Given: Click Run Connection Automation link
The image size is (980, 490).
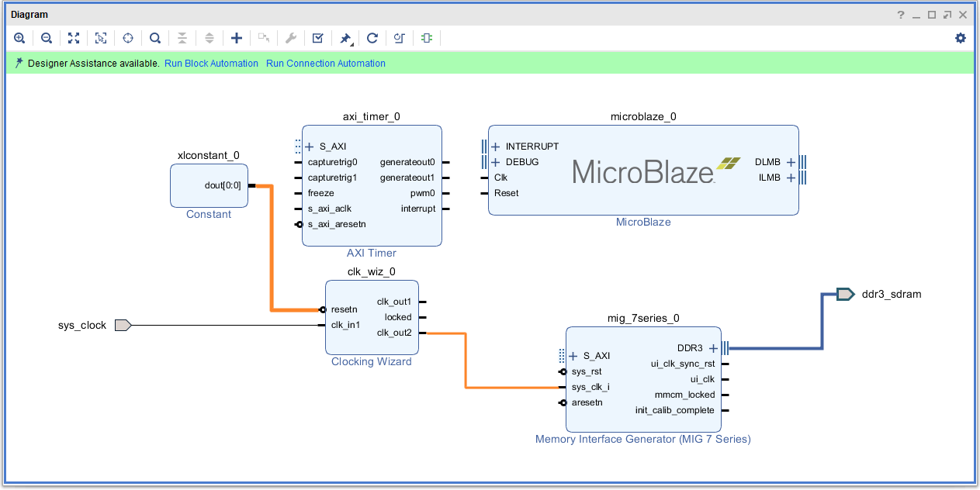Looking at the screenshot, I should (325, 64).
